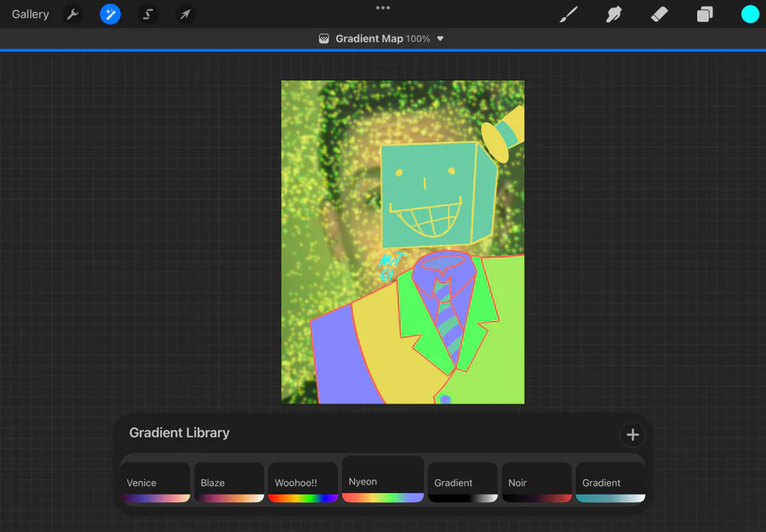This screenshot has width=766, height=532.
Task: Open the Layers panel
Action: (x=705, y=14)
